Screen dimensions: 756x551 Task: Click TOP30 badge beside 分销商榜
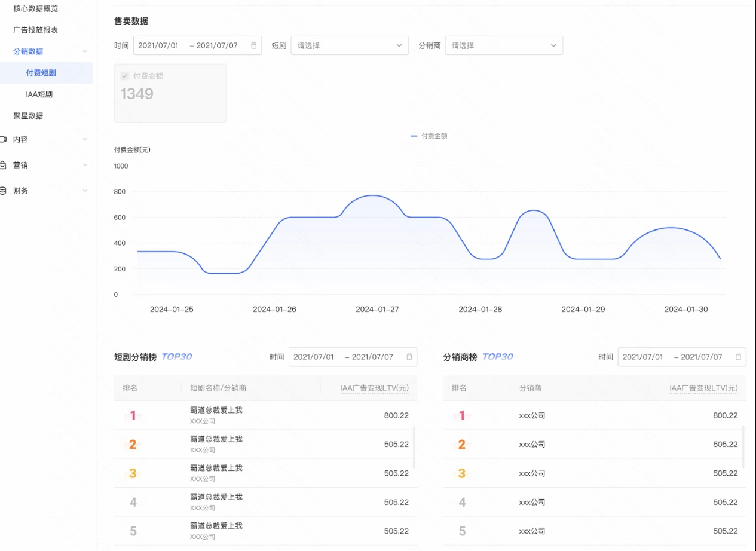click(x=498, y=357)
